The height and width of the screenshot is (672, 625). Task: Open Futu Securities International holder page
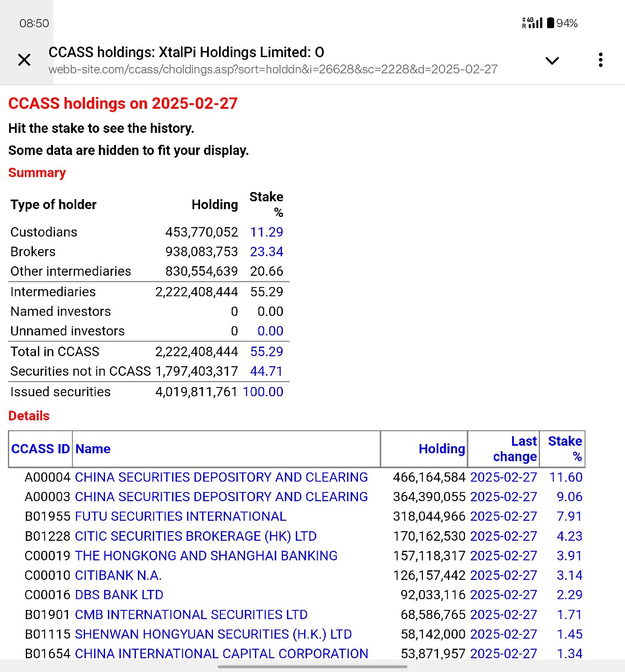pyautogui.click(x=180, y=516)
